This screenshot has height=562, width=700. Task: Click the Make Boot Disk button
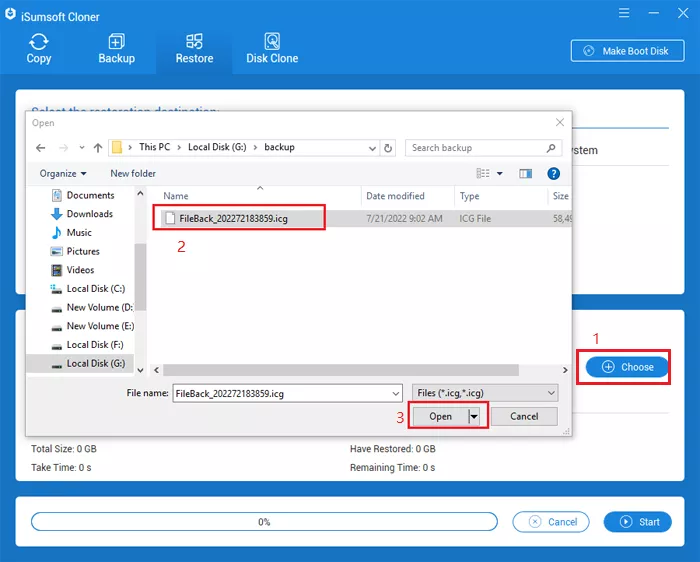[x=627, y=51]
